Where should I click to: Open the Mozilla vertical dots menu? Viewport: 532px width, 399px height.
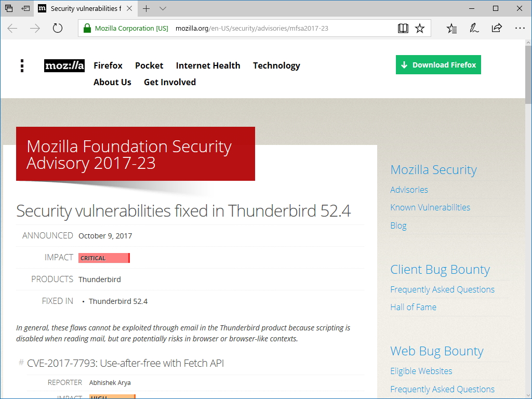coord(22,66)
